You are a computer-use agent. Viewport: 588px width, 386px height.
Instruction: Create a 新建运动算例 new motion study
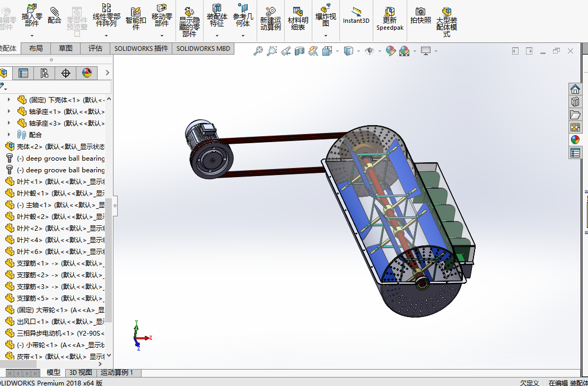270,19
